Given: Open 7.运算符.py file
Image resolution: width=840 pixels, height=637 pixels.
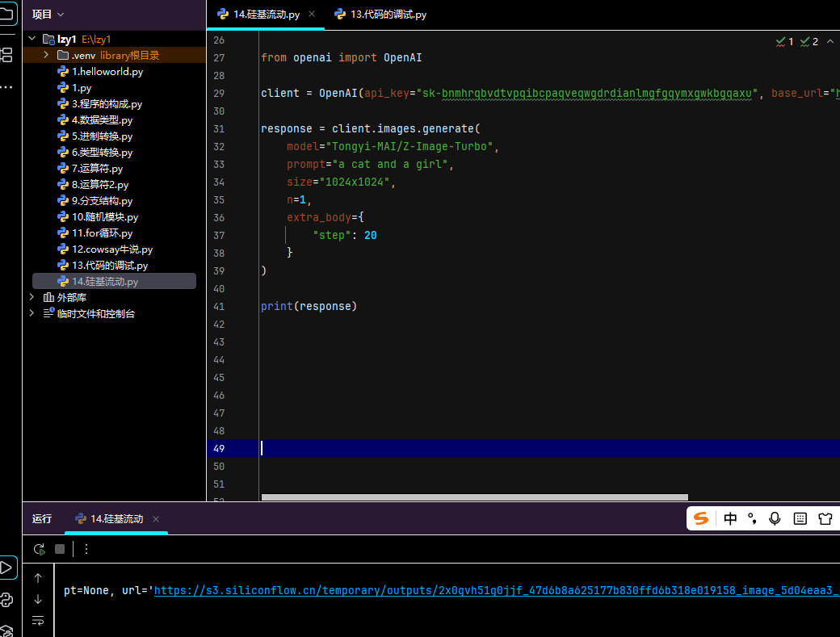Looking at the screenshot, I should click(97, 168).
